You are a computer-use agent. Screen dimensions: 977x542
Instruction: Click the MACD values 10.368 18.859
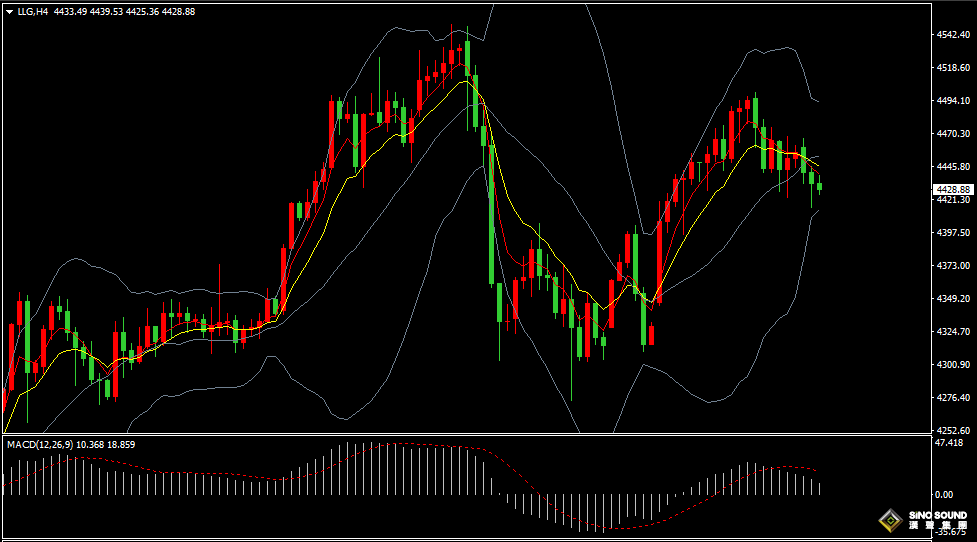click(x=106, y=444)
